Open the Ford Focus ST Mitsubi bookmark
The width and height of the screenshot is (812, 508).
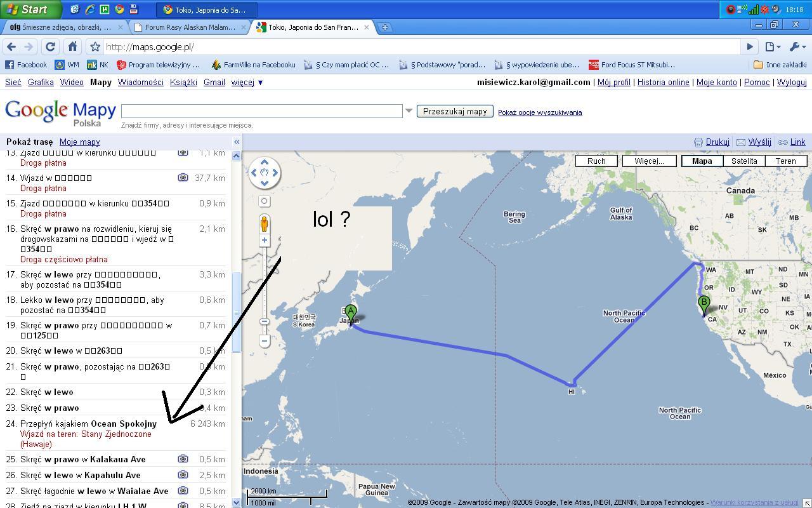(632, 65)
